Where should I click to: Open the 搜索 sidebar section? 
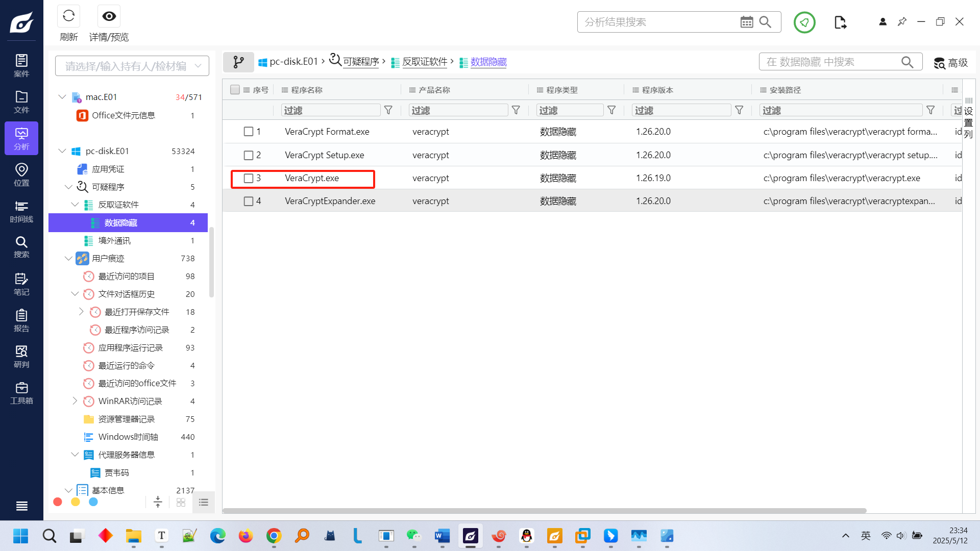point(21,247)
